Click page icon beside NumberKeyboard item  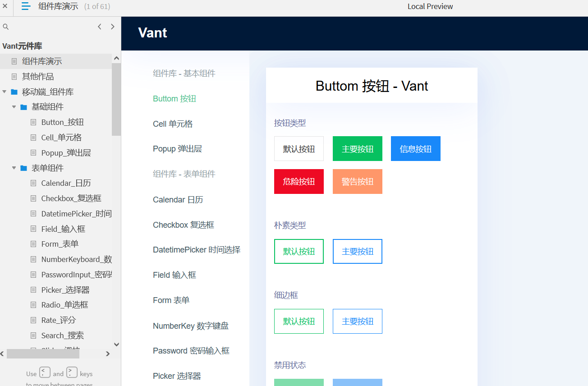coord(33,259)
